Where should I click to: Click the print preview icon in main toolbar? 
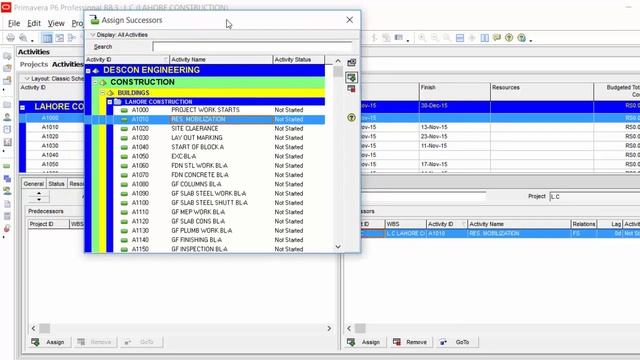pos(23,38)
